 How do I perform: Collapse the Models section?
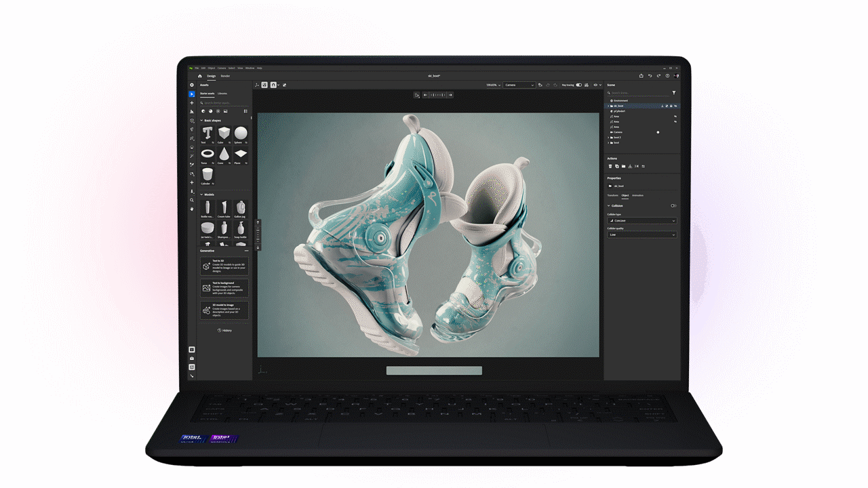[x=201, y=195]
